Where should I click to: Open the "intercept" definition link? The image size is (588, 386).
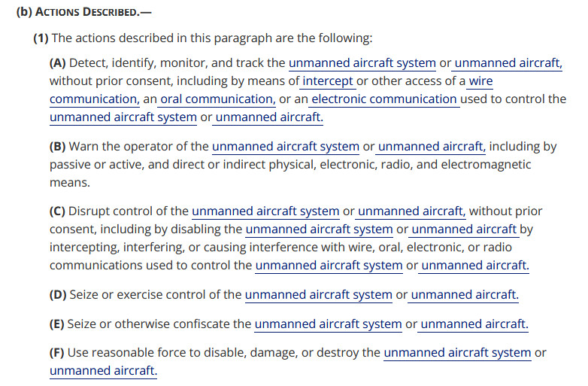click(x=327, y=81)
